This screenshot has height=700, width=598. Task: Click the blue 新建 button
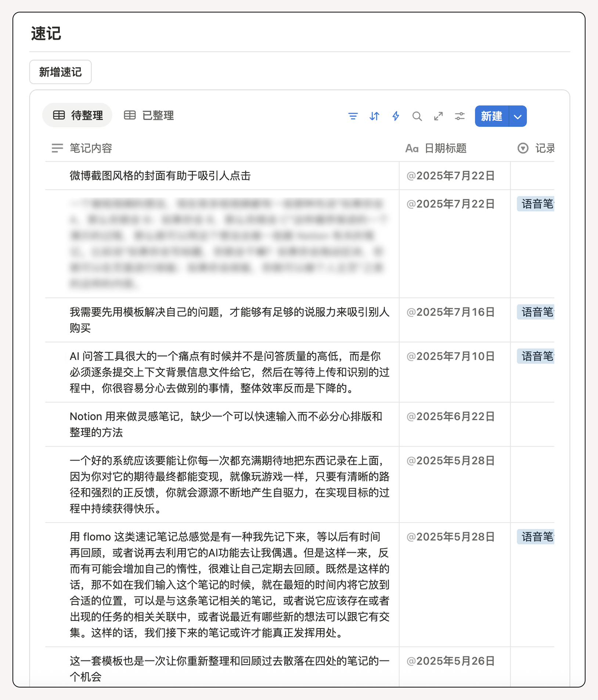(492, 116)
